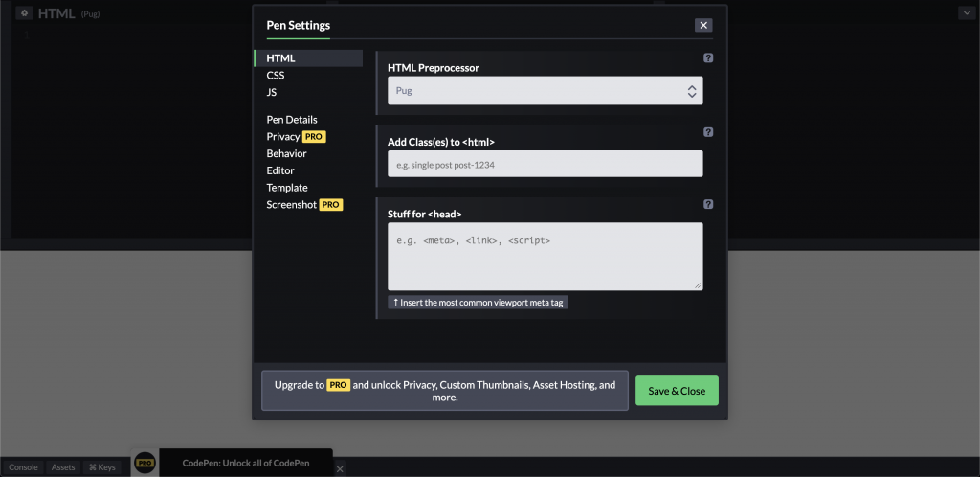Dismiss the CodePen unlock banner X

pos(340,468)
